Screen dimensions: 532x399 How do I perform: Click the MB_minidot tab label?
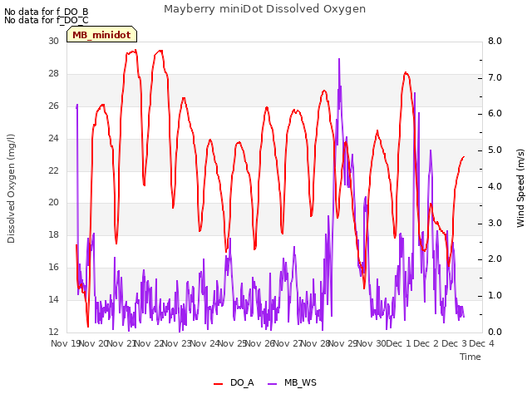point(101,35)
